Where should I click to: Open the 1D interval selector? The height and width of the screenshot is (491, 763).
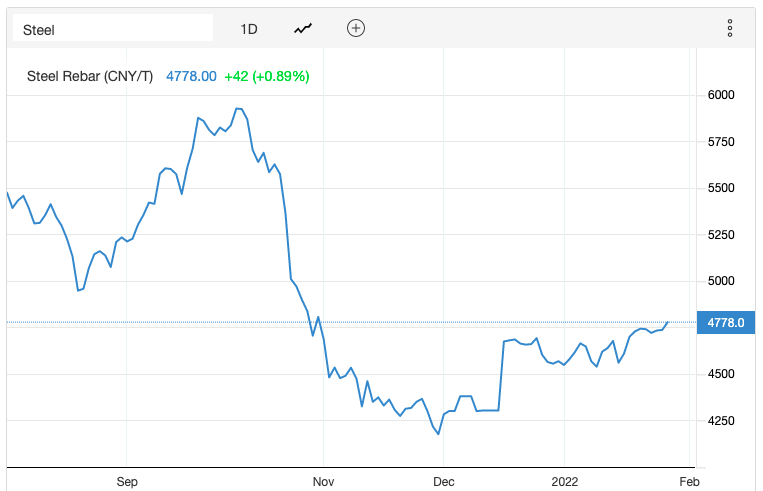(x=249, y=29)
